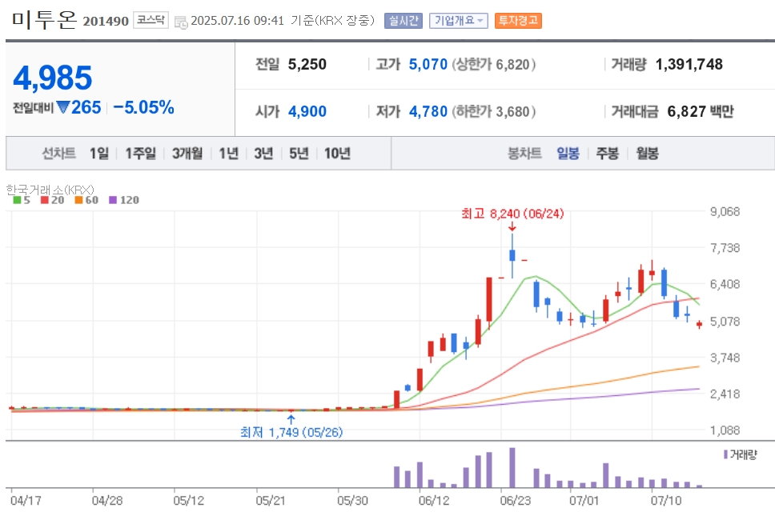The width and height of the screenshot is (775, 532).
Task: Open the 기업개요 dropdown
Action: click(459, 21)
